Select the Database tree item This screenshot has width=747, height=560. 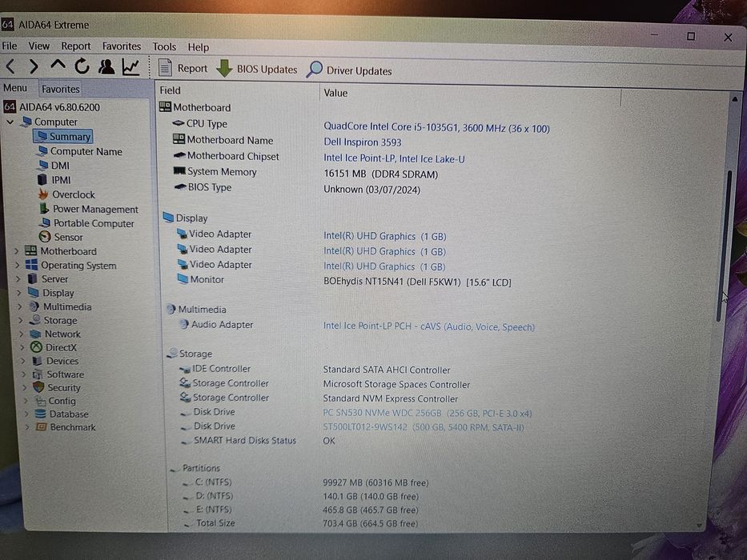(62, 414)
